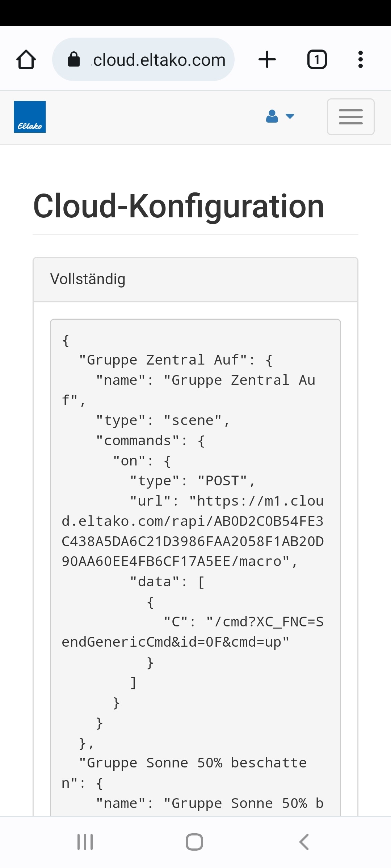Screen dimensions: 391x868
Task: Toggle the hamburger navigation menu
Action: [350, 117]
